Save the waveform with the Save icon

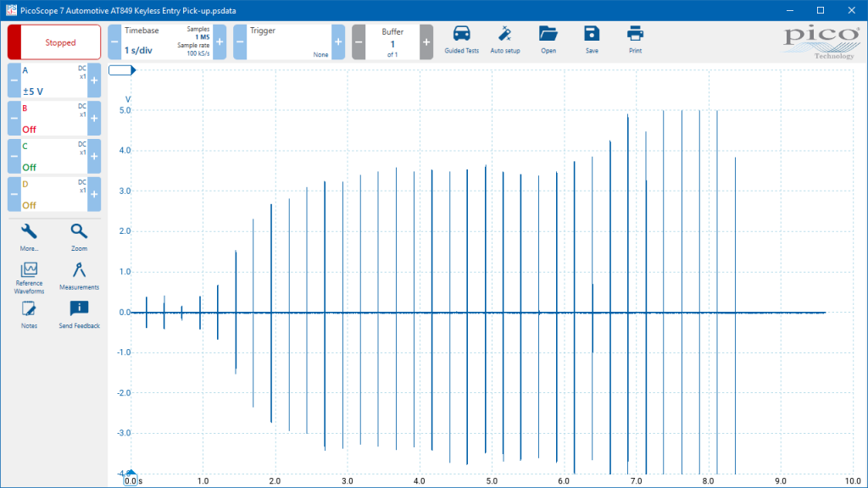pyautogui.click(x=592, y=39)
